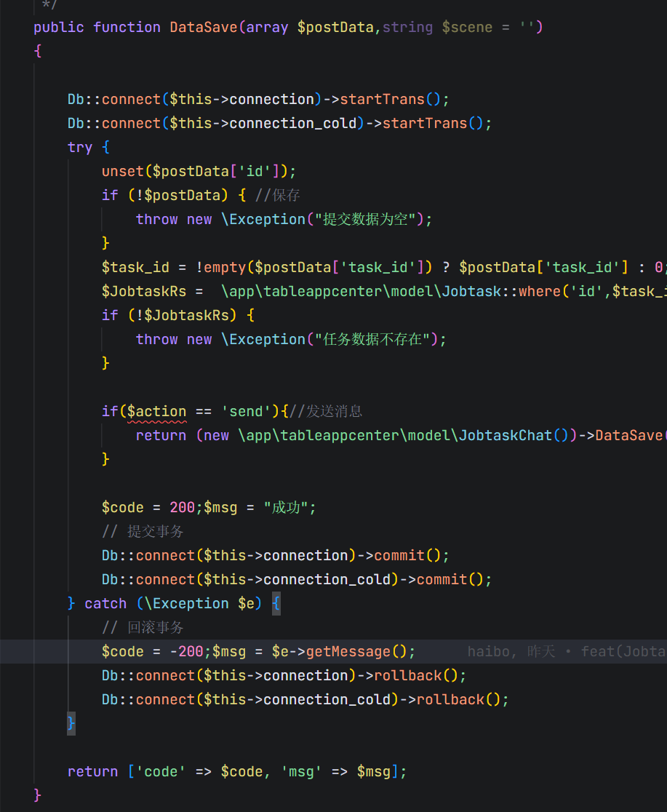The image size is (667, 812).
Task: Click the 'try' keyword
Action: [80, 147]
